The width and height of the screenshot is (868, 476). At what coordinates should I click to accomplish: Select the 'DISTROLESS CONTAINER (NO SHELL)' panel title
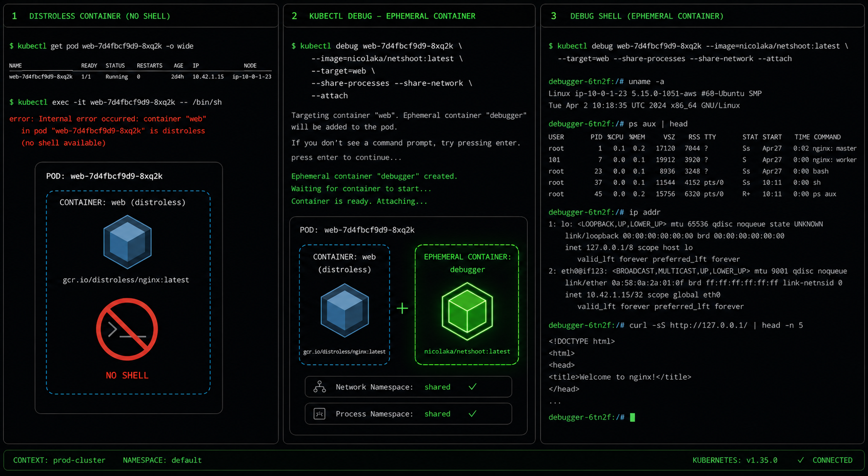pos(99,16)
